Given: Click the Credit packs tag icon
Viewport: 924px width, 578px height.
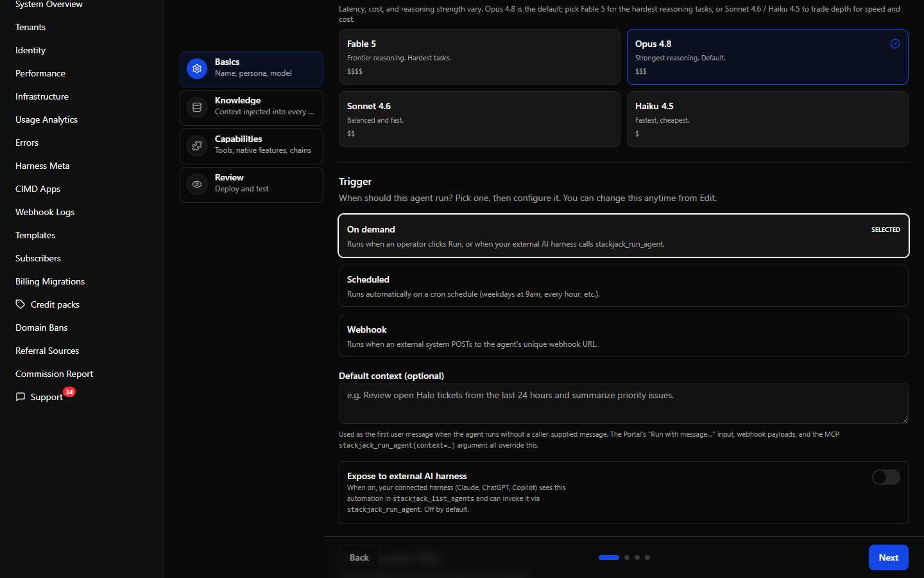Looking at the screenshot, I should pos(21,304).
